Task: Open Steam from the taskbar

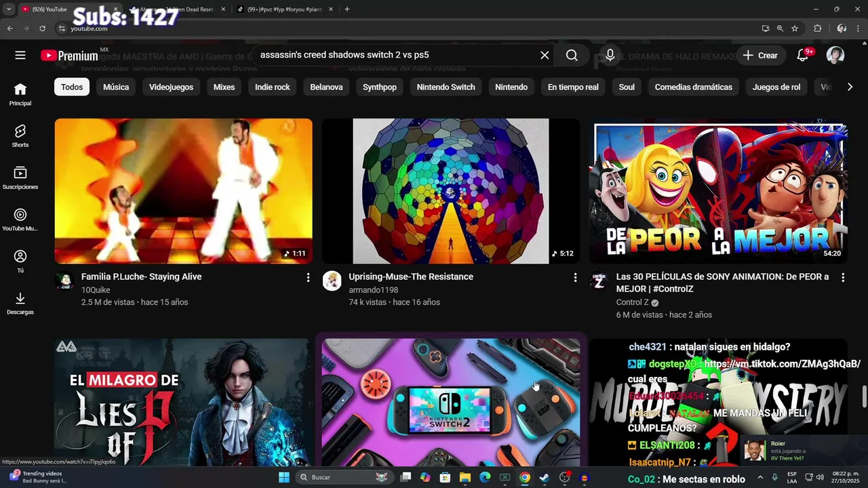Action: coord(544,477)
